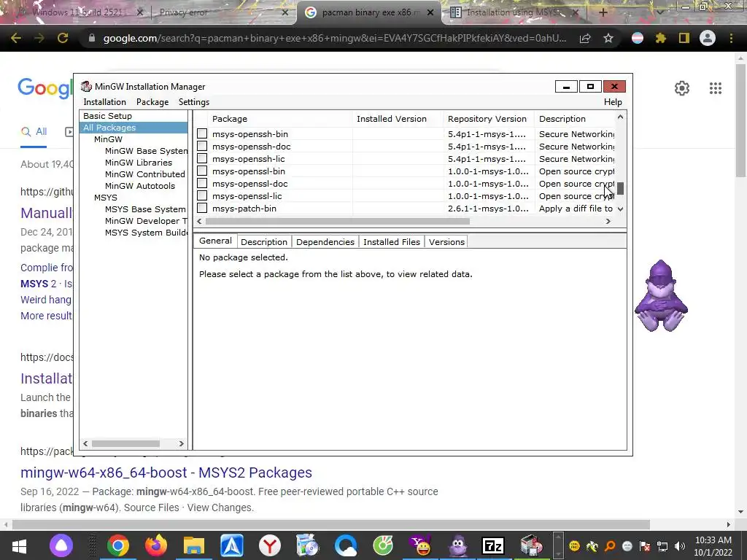The height and width of the screenshot is (560, 747).
Task: Reload the Chrome page
Action: point(63,38)
